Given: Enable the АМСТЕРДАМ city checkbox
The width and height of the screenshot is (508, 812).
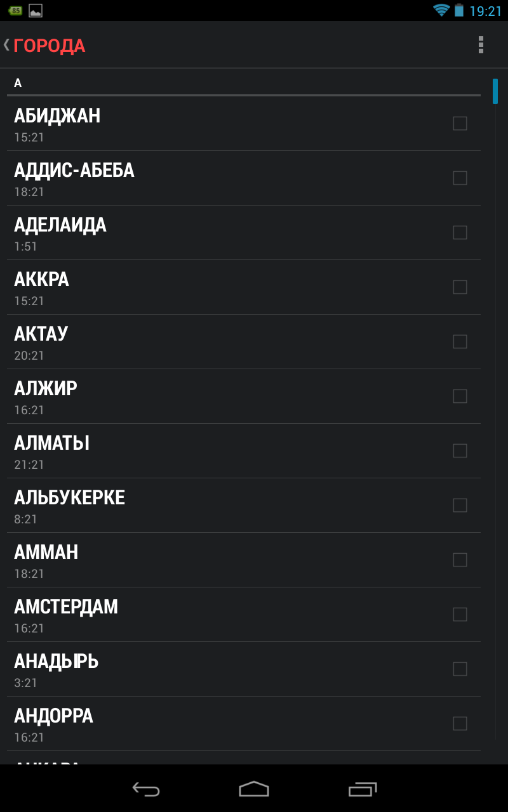Looking at the screenshot, I should pos(460,615).
